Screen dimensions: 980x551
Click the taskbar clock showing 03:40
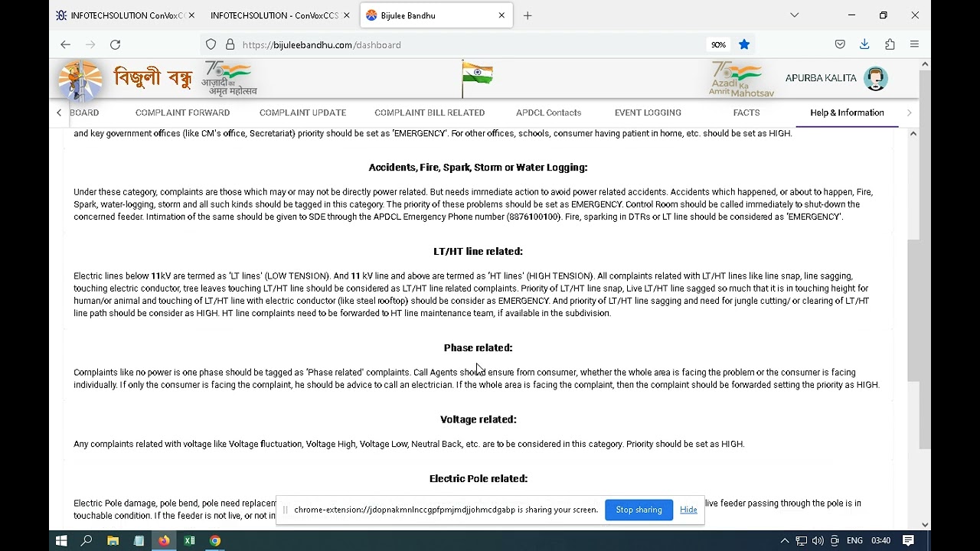coord(880,540)
